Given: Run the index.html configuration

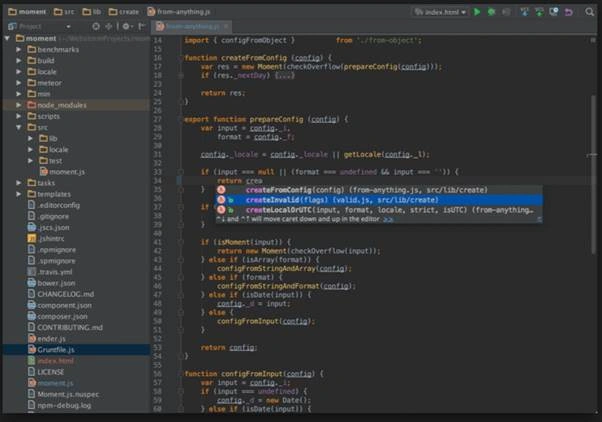Looking at the screenshot, I should point(477,12).
